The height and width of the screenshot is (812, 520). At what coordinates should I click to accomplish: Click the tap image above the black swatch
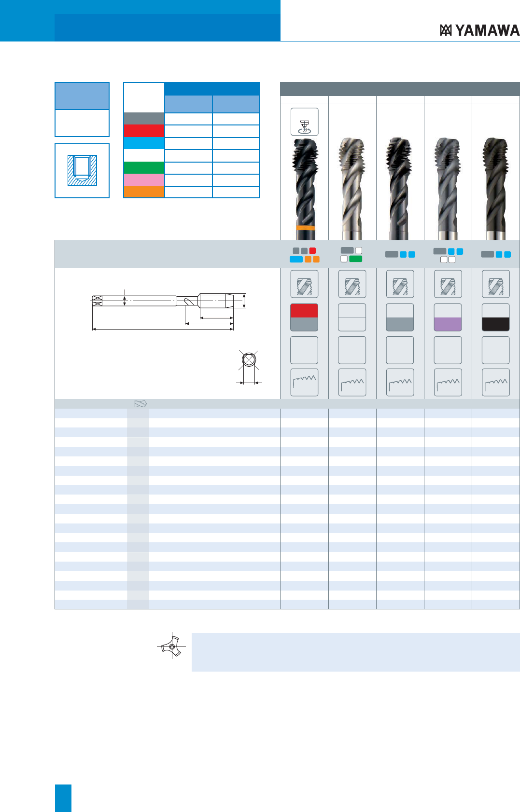click(x=495, y=189)
